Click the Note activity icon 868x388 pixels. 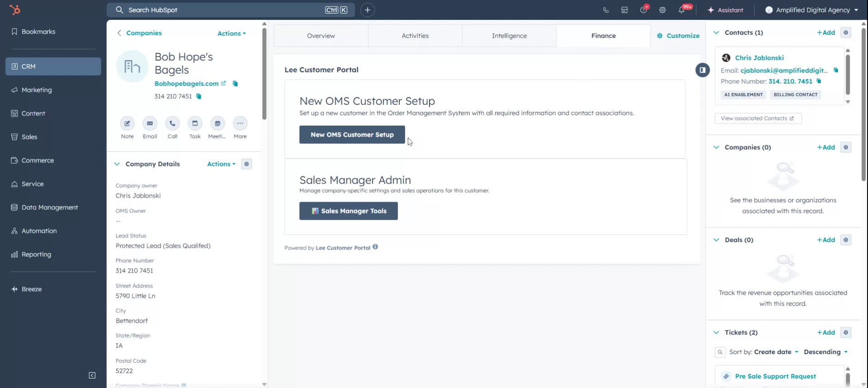tap(127, 123)
